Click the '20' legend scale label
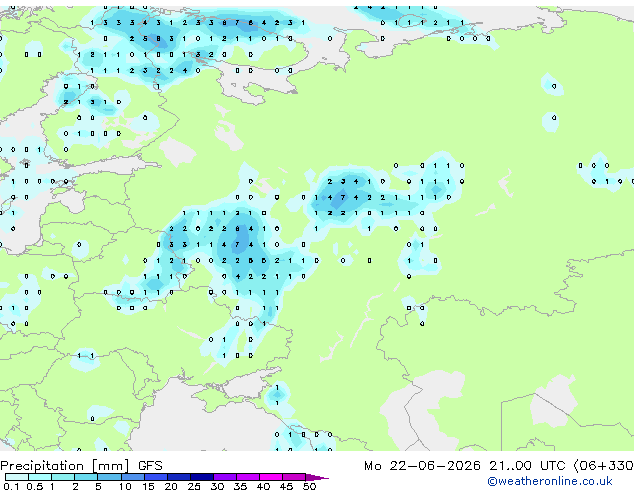 point(171,486)
